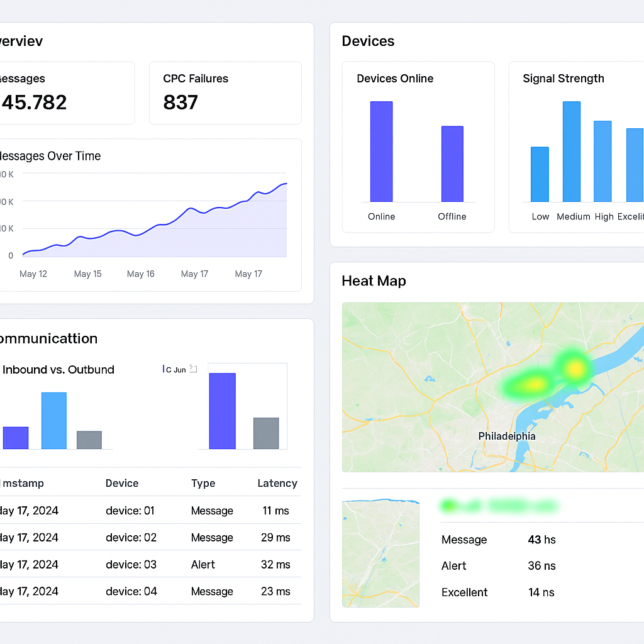Click the Low signal strength bar
The width and height of the screenshot is (644, 644).
(540, 174)
